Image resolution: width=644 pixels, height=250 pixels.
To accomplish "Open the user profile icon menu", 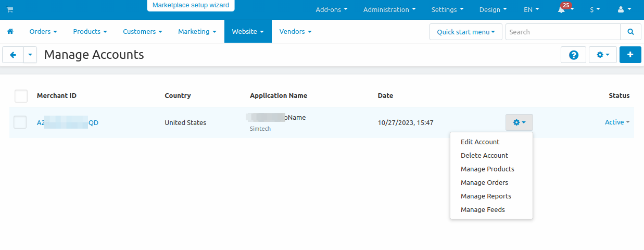I will 623,10.
